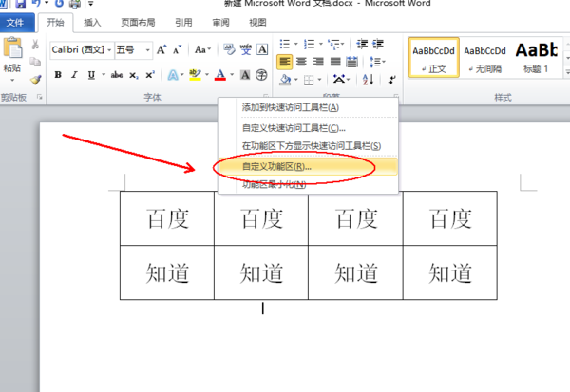Show or hide paragraph marks
This screenshot has height=392, width=570.
coord(391,80)
